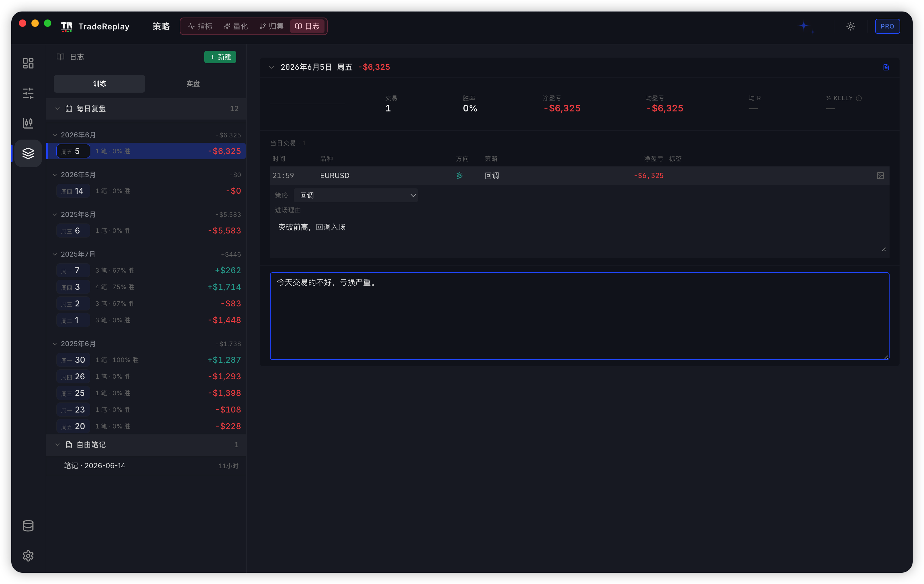Screen dimensions: 924x584
Task: Collapse the 每日复盘 section
Action: (58, 109)
